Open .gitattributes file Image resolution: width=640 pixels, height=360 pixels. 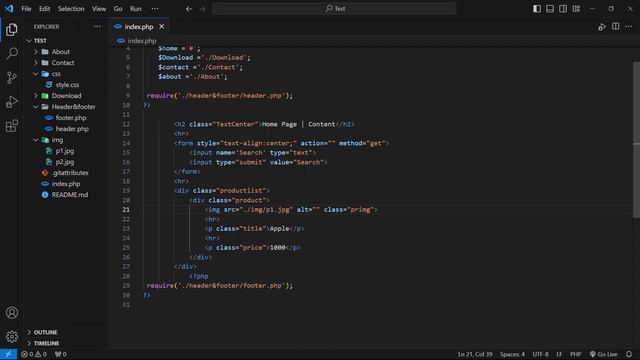(x=70, y=173)
